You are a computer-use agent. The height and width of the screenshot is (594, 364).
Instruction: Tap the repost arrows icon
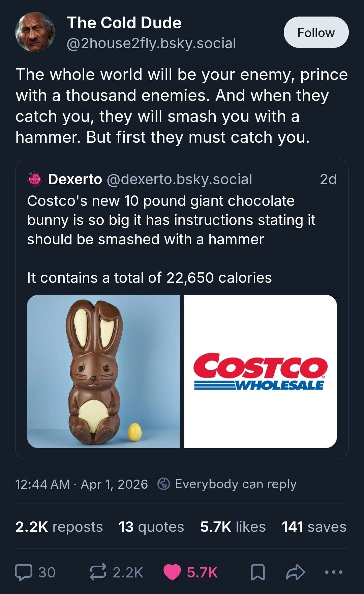coord(98,572)
